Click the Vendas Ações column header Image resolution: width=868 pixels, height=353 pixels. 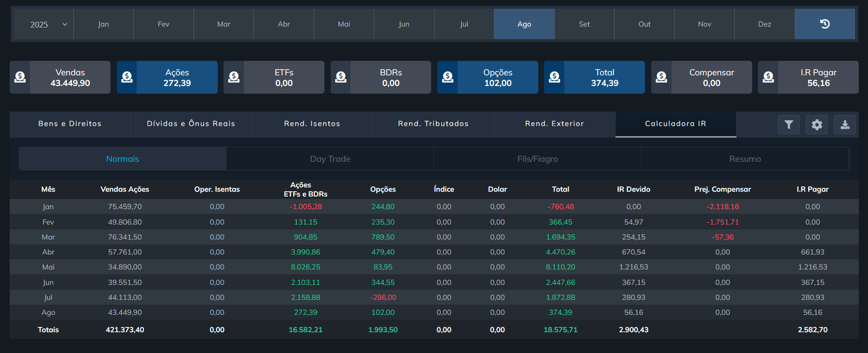point(125,189)
